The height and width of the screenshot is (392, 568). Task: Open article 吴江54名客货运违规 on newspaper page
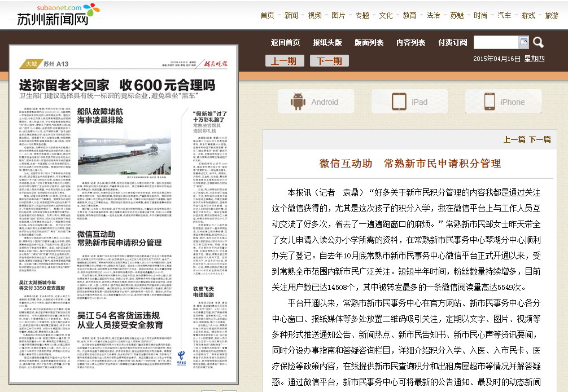(120, 320)
